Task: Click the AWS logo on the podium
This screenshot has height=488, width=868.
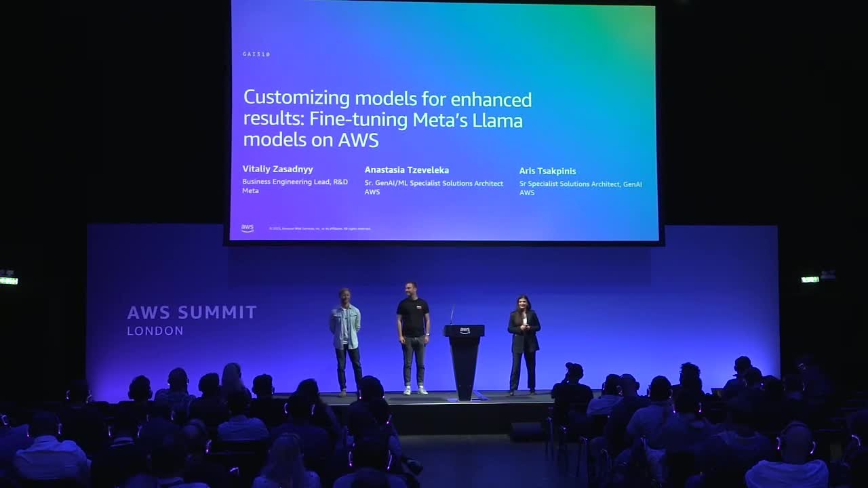Action: pyautogui.click(x=465, y=331)
